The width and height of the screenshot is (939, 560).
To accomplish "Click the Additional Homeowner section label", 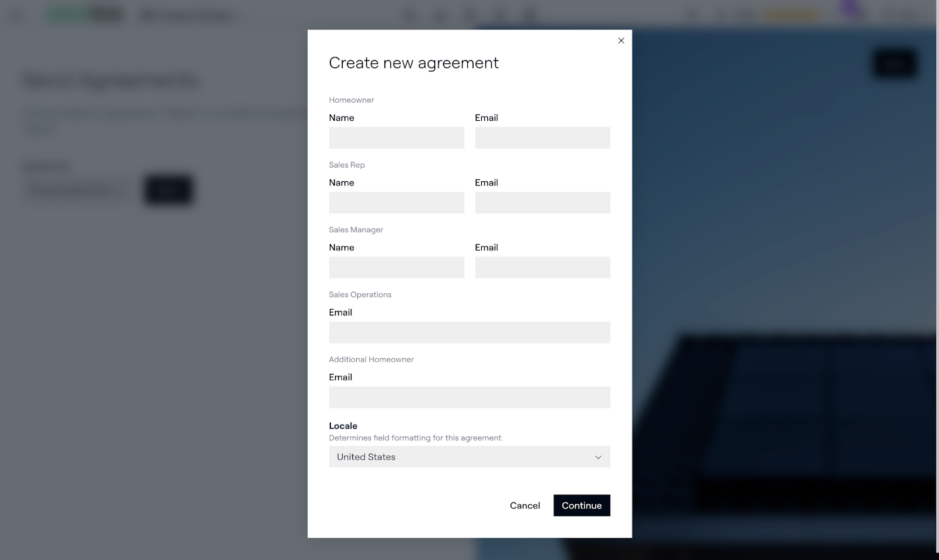I will [x=371, y=359].
